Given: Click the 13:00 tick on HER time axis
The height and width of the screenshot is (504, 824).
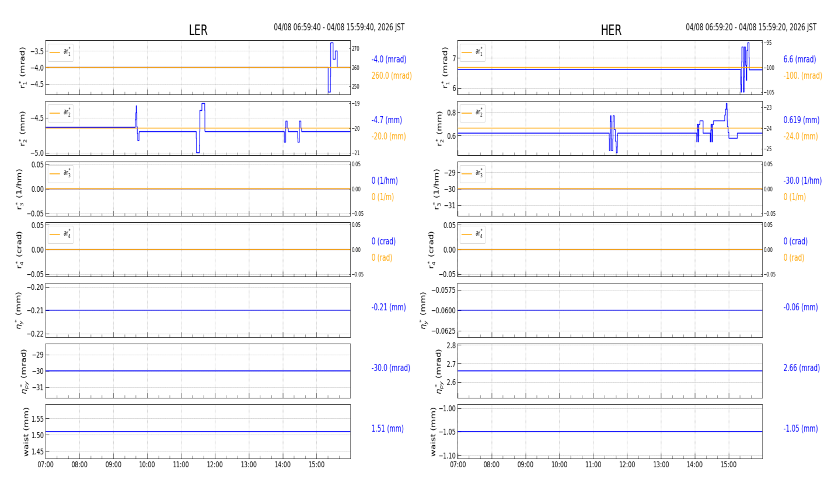Looking at the screenshot, I should [661, 465].
